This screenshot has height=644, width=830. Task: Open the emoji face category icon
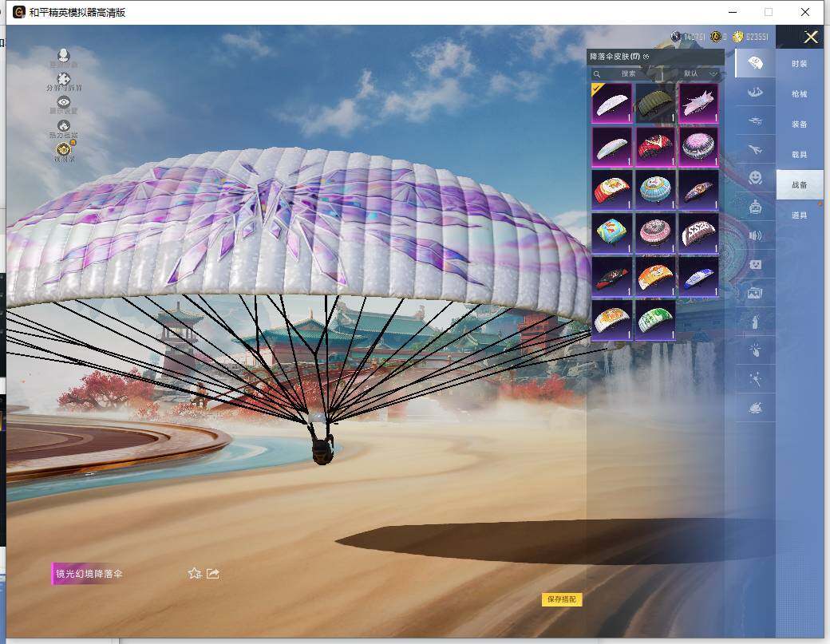point(755,177)
